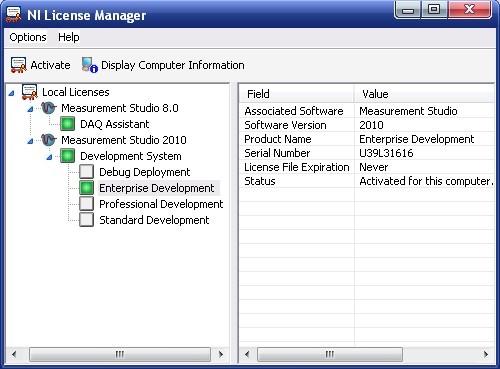Click the Measurement Studio 2010 waveform icon
500x369 pixels.
tap(48, 140)
